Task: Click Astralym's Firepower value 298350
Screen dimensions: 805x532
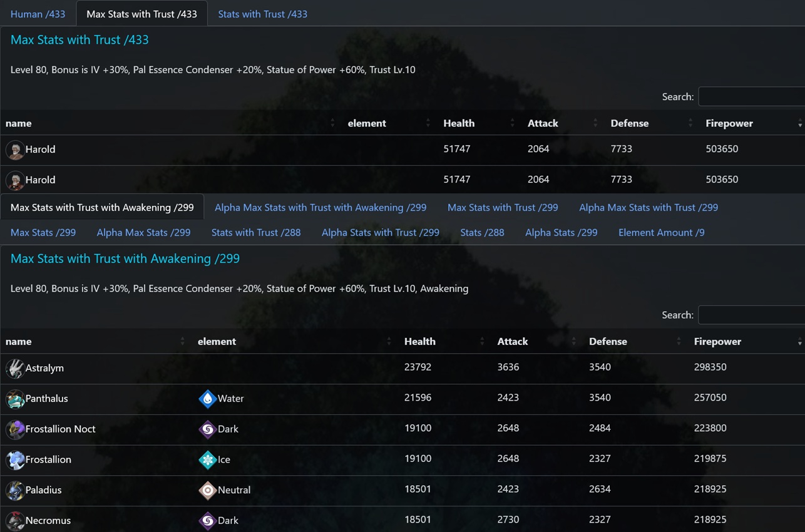Action: (x=710, y=367)
